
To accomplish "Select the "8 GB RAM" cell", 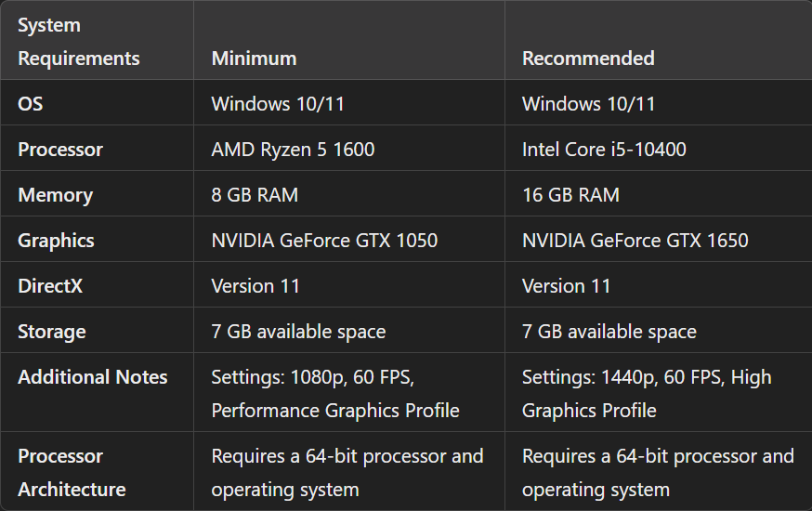I will [255, 195].
